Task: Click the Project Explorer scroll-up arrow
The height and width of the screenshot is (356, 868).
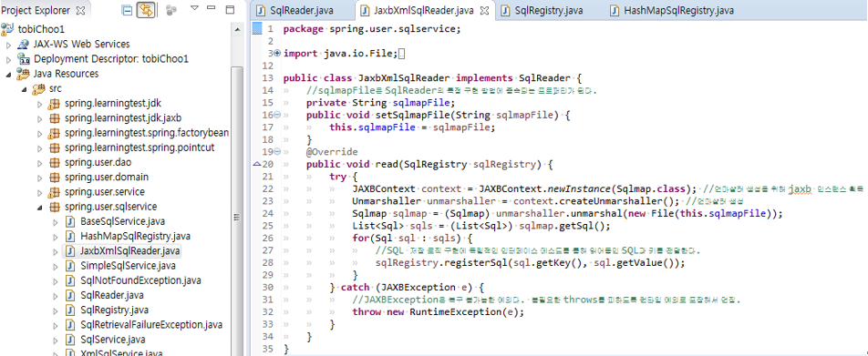Action: point(237,29)
